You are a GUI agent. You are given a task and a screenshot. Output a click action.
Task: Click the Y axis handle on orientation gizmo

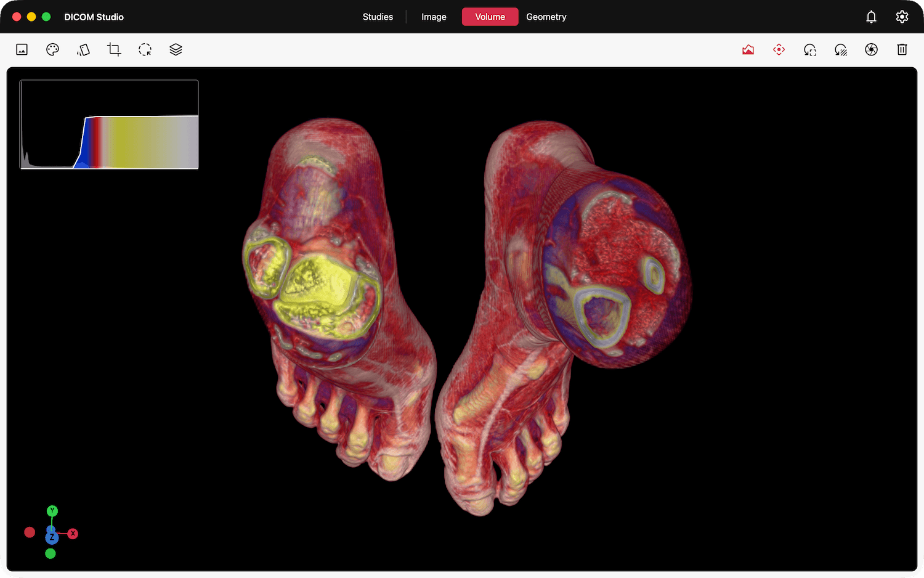[52, 511]
